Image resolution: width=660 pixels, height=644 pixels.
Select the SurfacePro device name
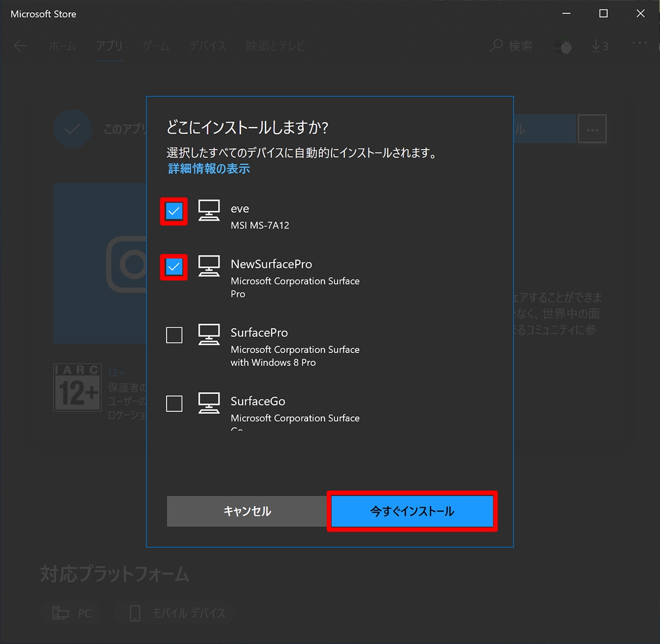259,333
